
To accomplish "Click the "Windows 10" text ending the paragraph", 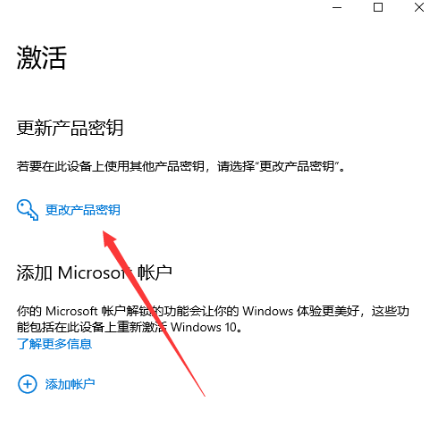I will click(x=204, y=327).
